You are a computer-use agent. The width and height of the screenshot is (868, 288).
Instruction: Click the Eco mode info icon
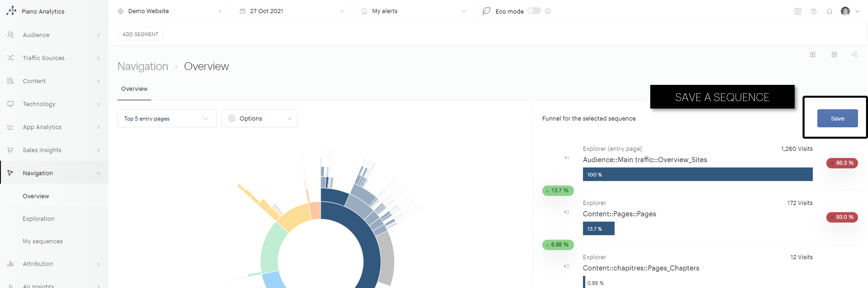548,11
